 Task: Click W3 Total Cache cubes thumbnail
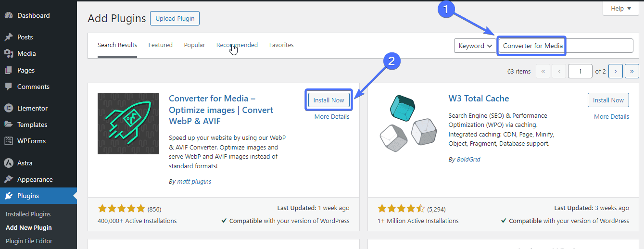pyautogui.click(x=408, y=124)
